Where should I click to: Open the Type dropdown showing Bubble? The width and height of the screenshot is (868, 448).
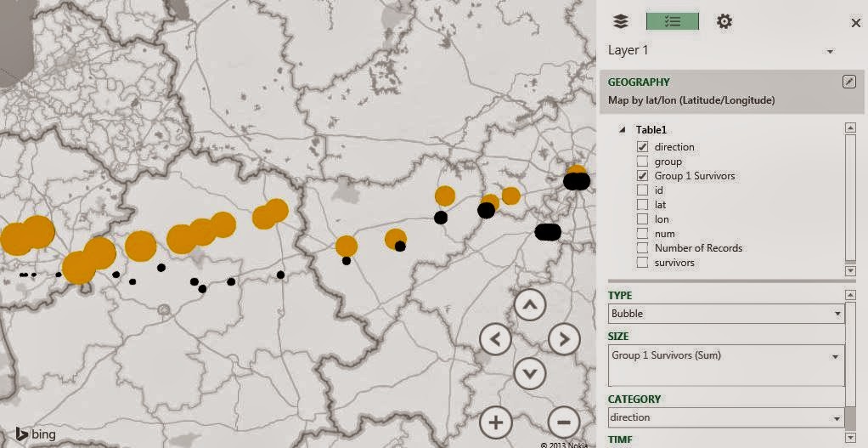pos(726,314)
